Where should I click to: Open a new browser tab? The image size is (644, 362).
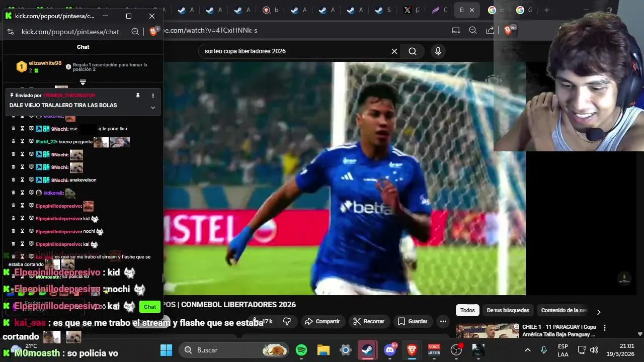click(x=547, y=10)
